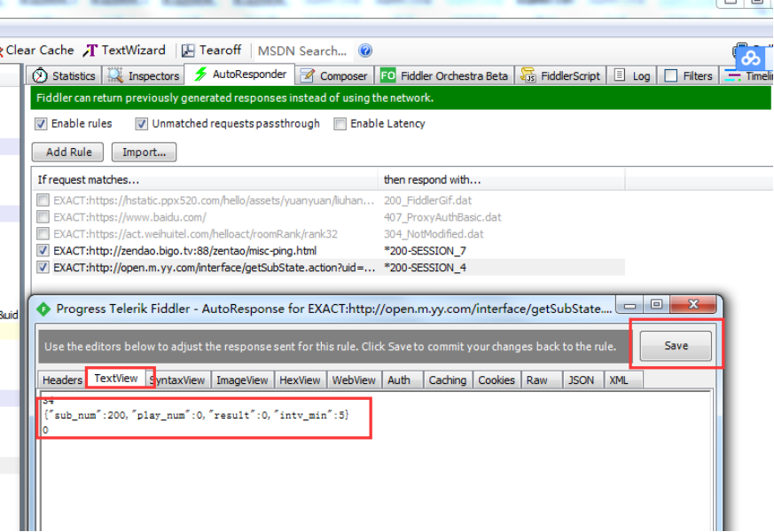This screenshot has width=774, height=532.
Task: Click the JSON line with sub_num:200
Action: 197,415
